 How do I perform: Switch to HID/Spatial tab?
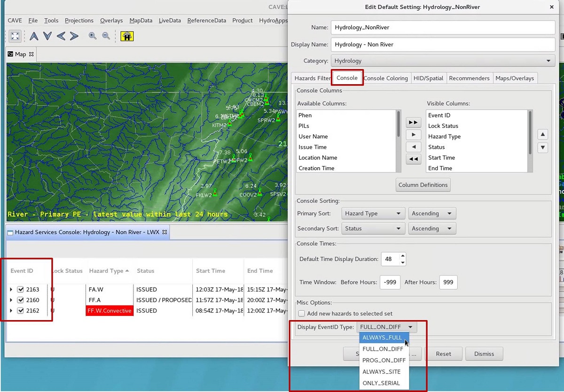(x=428, y=78)
